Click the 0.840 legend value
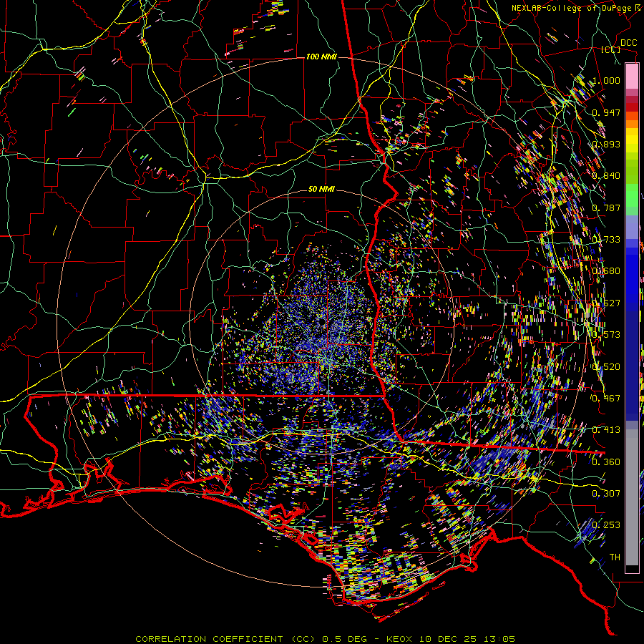The image size is (644, 644). pyautogui.click(x=606, y=176)
